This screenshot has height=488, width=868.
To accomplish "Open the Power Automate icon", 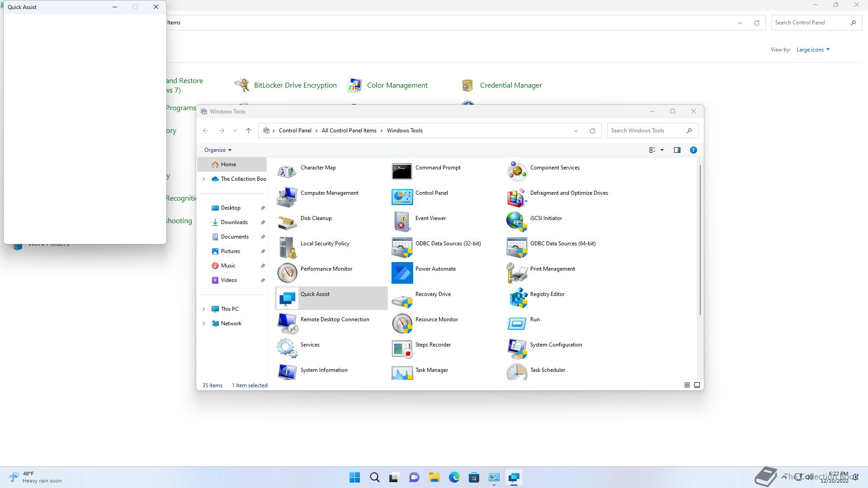I will click(402, 273).
